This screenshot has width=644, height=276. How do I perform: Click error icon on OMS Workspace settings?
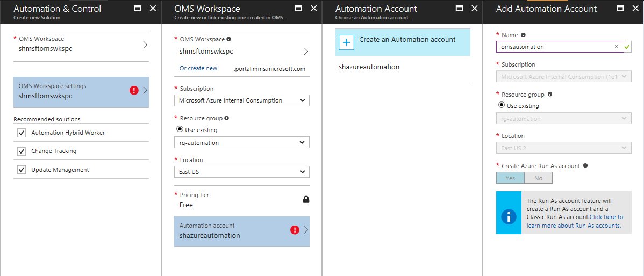[x=134, y=91]
